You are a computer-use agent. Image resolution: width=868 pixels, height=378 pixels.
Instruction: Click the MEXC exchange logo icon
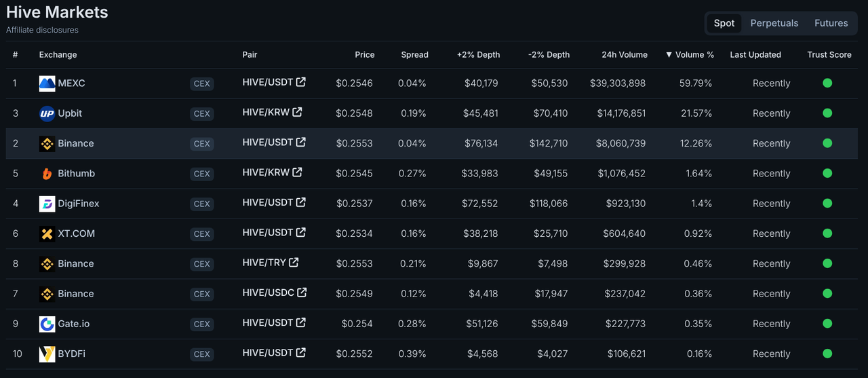(x=47, y=83)
